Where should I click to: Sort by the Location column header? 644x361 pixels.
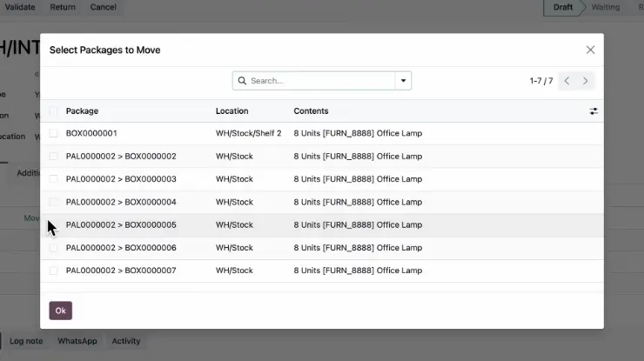coord(231,111)
